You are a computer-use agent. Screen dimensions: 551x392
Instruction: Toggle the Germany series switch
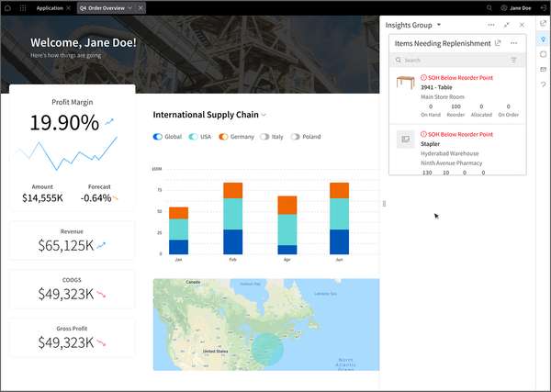tap(223, 137)
